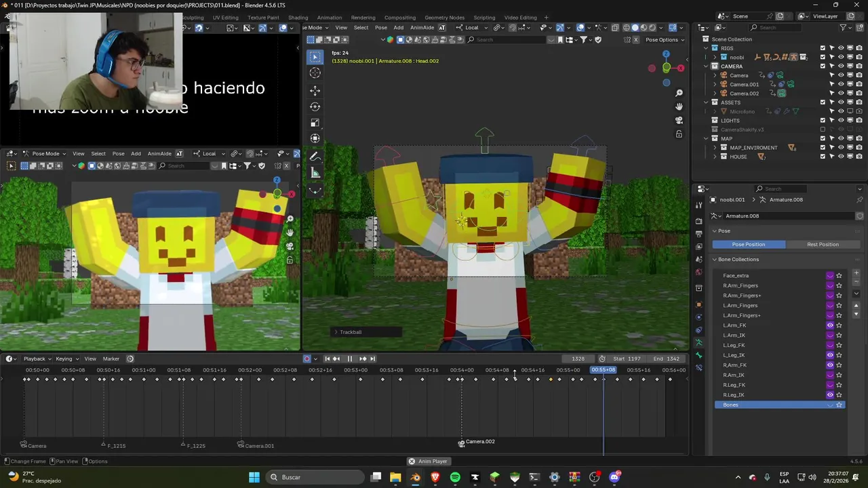Image resolution: width=868 pixels, height=488 pixels.
Task: Open the View Layer properties tab
Action: click(699, 247)
